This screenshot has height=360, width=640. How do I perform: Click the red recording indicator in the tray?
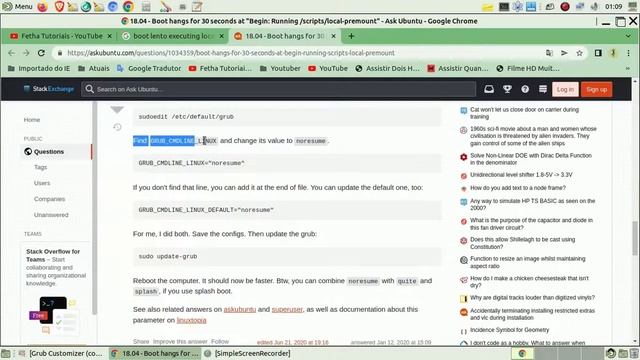pyautogui.click(x=565, y=7)
